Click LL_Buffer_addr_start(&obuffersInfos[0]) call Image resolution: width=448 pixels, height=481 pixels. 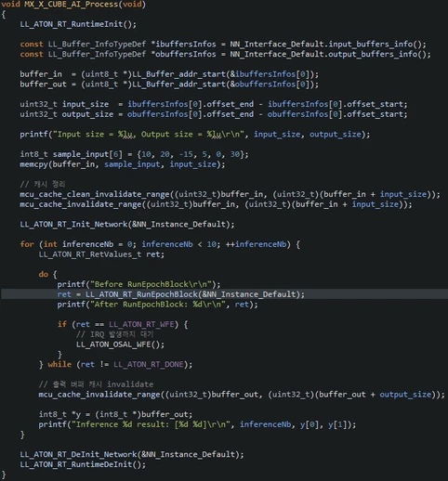225,84
